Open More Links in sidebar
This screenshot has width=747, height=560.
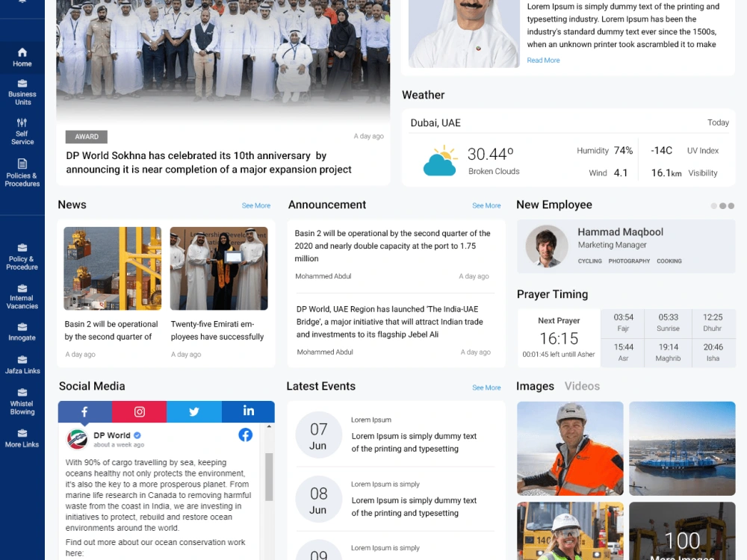22,438
